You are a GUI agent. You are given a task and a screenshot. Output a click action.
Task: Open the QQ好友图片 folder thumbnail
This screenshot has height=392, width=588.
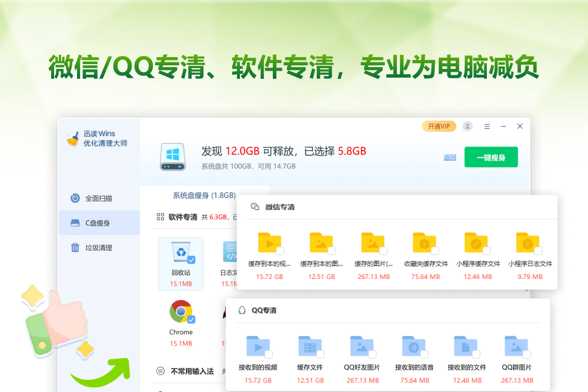click(362, 346)
